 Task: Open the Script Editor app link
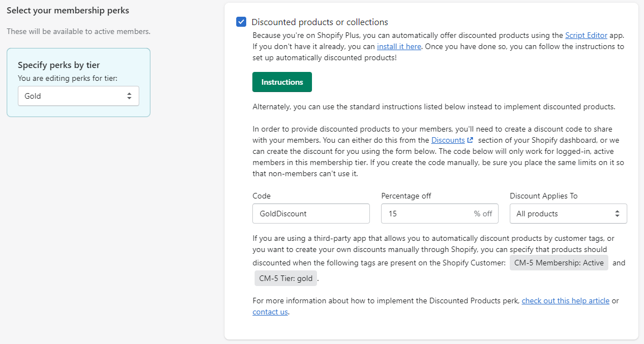[x=586, y=35]
